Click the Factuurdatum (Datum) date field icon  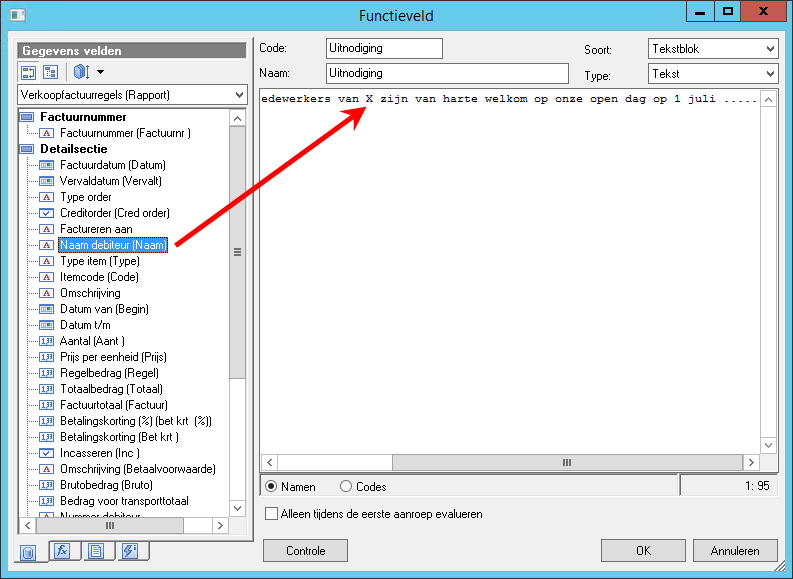click(x=47, y=165)
